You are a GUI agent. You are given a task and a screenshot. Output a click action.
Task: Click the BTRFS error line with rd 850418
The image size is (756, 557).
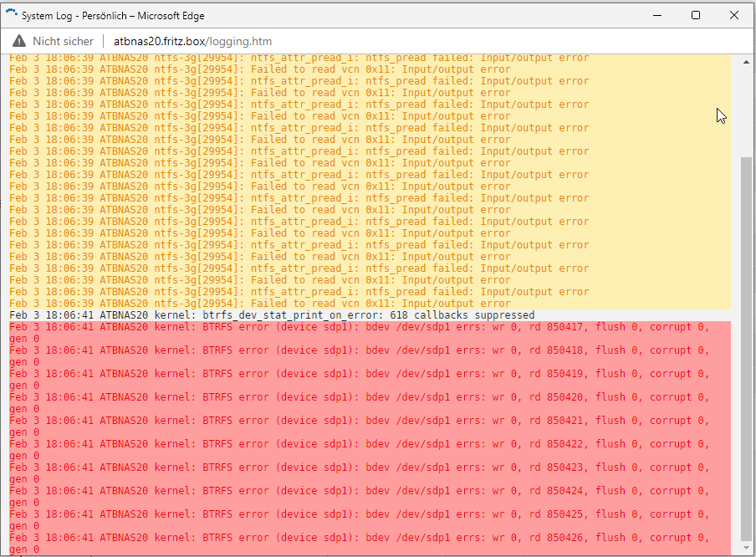tap(370, 356)
